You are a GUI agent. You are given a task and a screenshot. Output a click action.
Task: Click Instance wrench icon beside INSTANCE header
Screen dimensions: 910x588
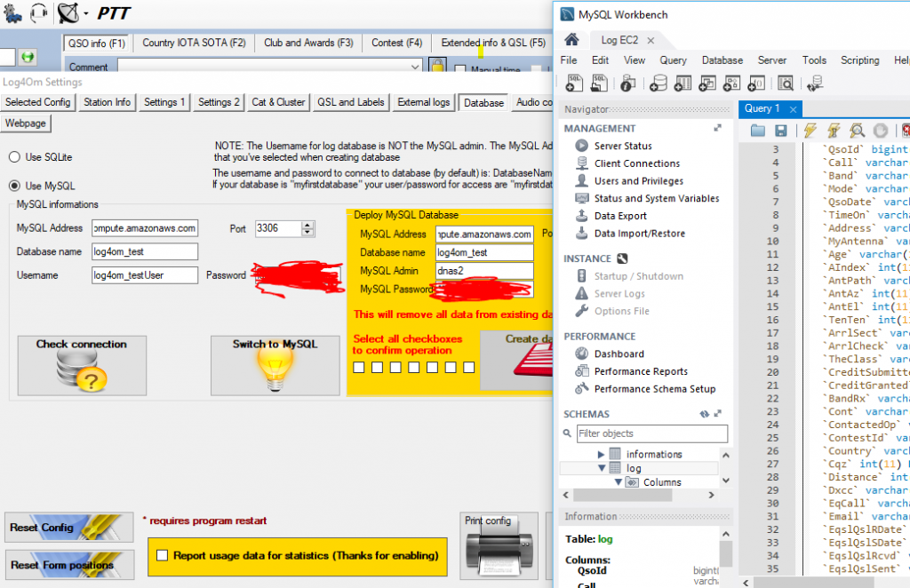tap(622, 258)
